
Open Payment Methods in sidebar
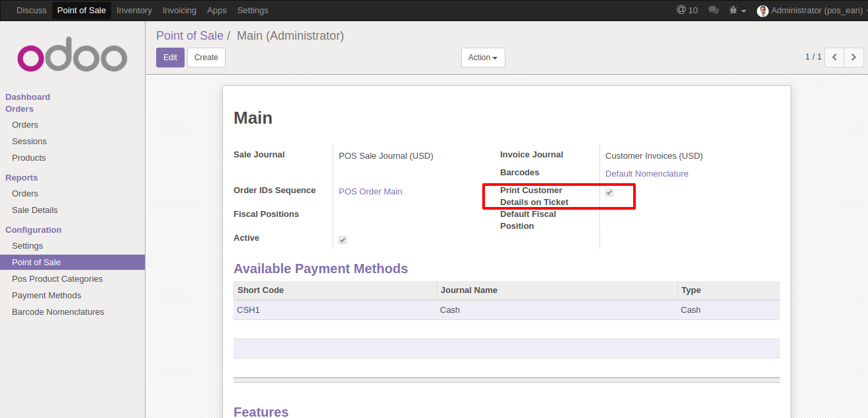(46, 295)
